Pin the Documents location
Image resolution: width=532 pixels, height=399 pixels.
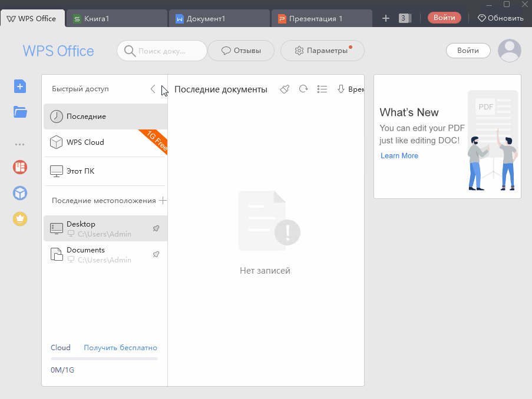156,254
